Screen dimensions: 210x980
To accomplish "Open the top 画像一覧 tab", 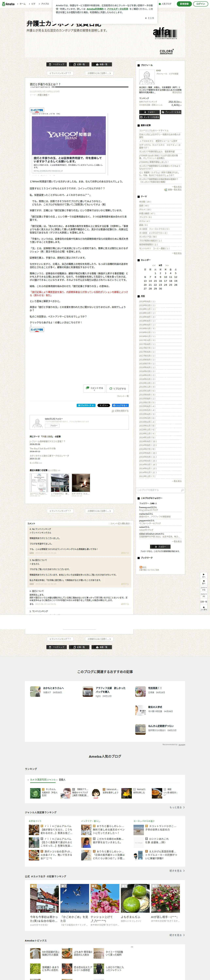I will point(102,64).
